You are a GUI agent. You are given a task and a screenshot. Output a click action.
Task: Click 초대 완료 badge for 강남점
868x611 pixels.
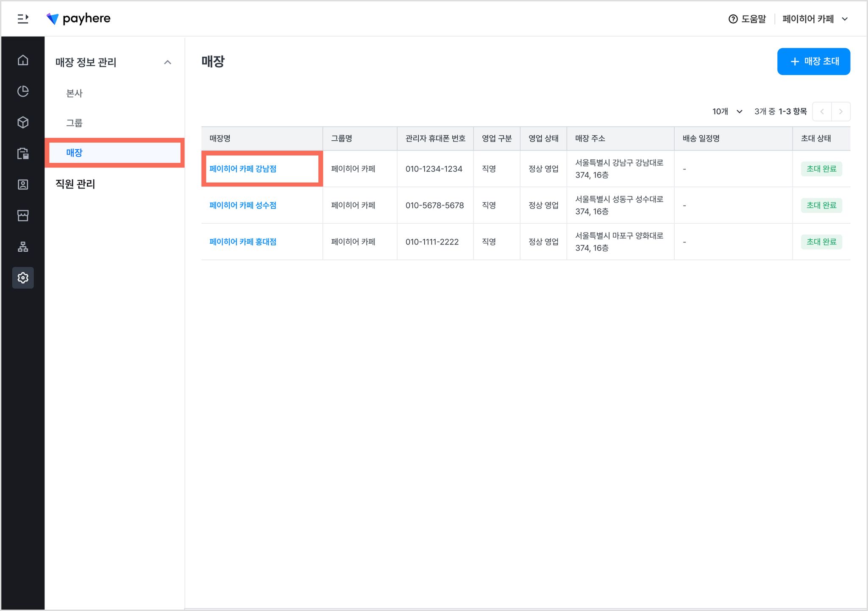tap(821, 169)
